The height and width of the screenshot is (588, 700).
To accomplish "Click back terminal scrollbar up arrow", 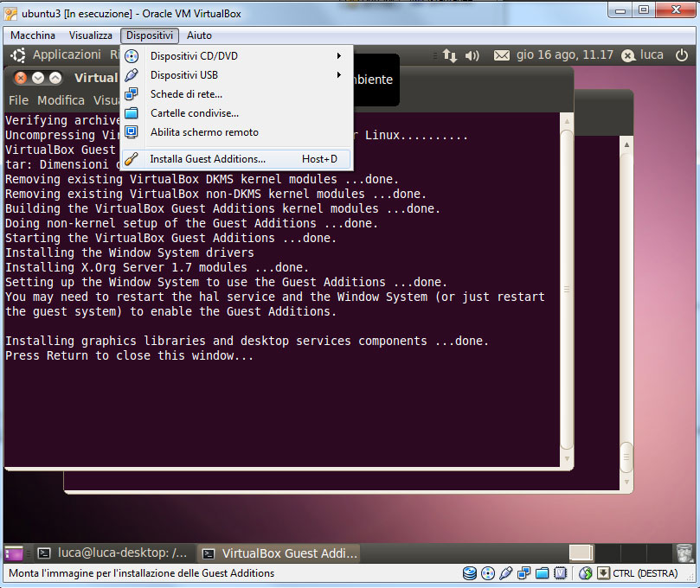I will (626, 144).
